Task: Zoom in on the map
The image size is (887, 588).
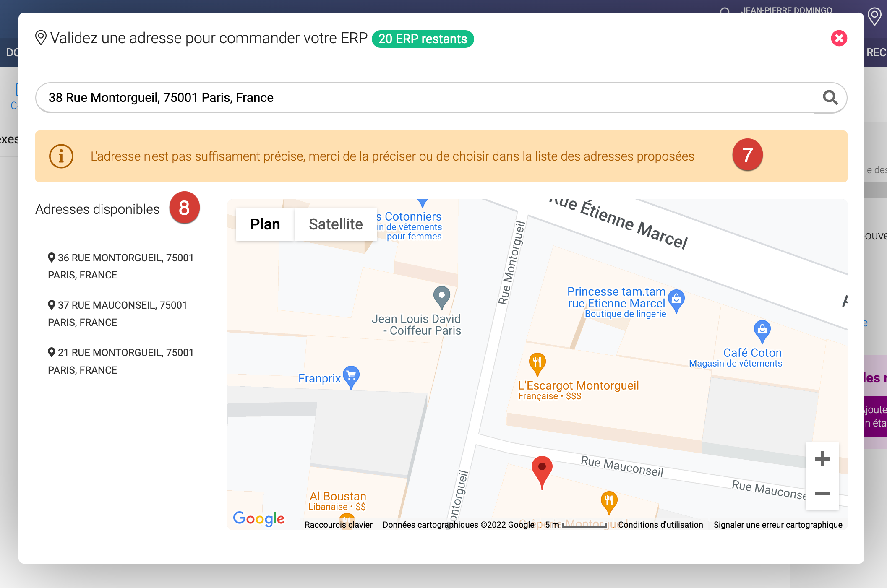Action: (822, 459)
